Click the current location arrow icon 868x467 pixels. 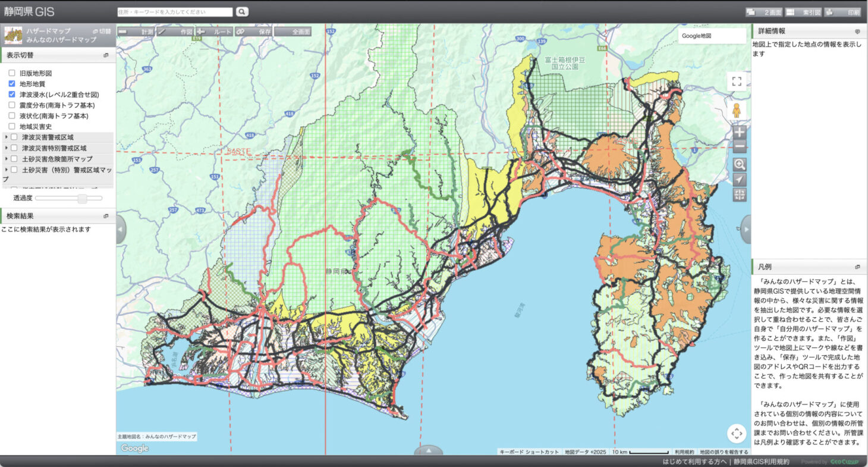coord(739,180)
